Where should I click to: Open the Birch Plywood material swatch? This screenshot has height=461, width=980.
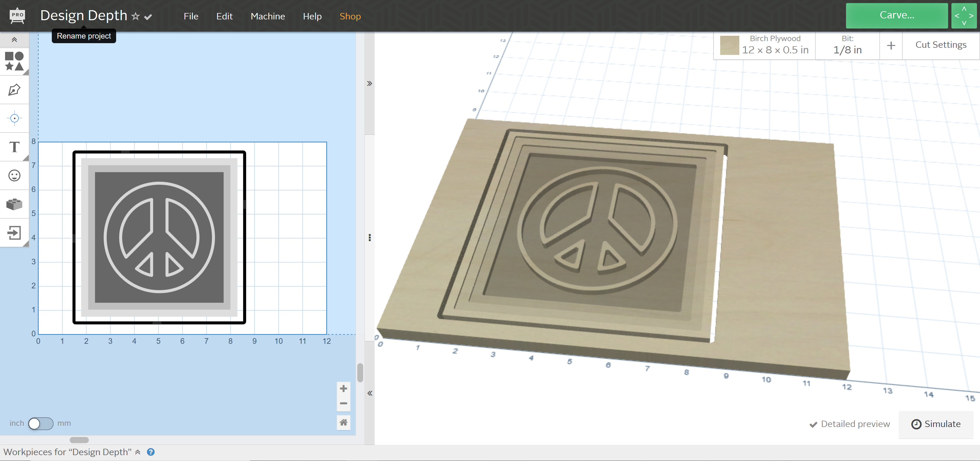(x=729, y=45)
